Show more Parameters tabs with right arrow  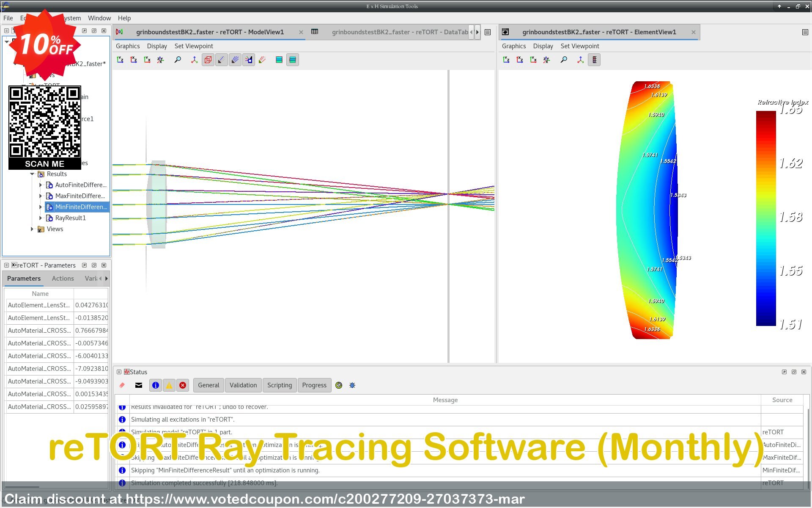pyautogui.click(x=107, y=279)
